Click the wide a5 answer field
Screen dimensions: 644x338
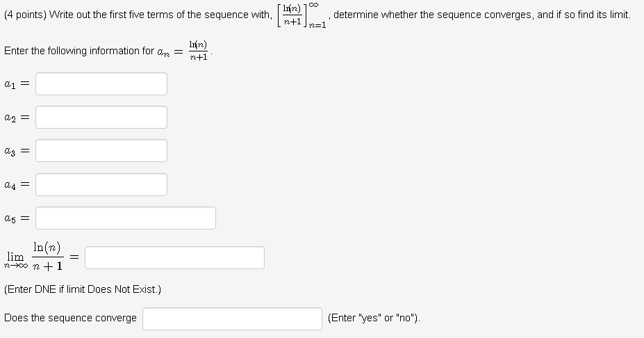point(126,218)
